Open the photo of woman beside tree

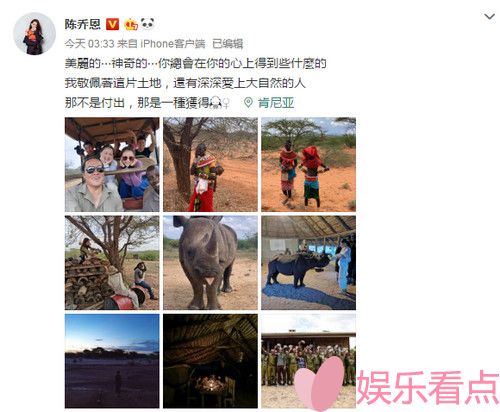click(x=210, y=165)
